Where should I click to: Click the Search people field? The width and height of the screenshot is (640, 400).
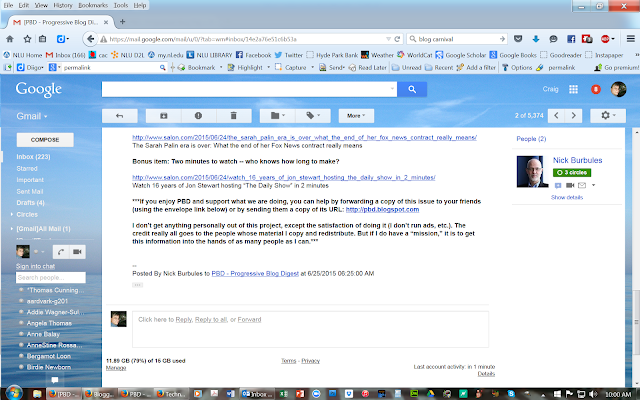51,278
